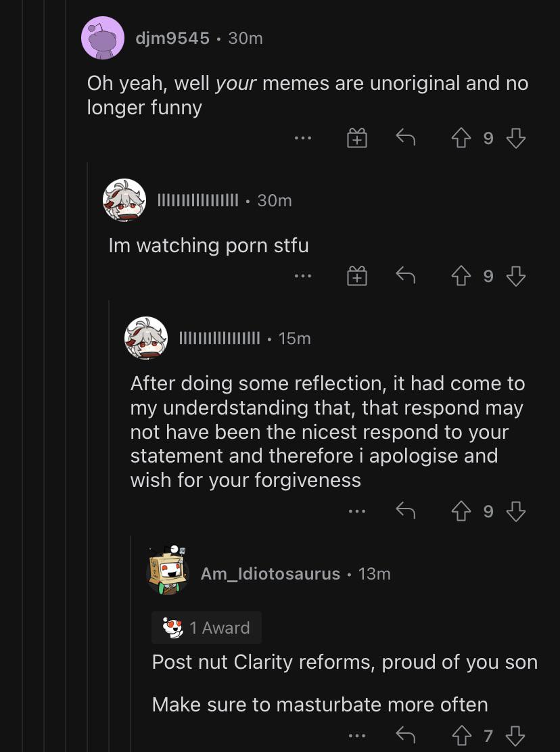Tap the reply arrow on the apology comment
This screenshot has height=752, width=560.
pyautogui.click(x=406, y=511)
